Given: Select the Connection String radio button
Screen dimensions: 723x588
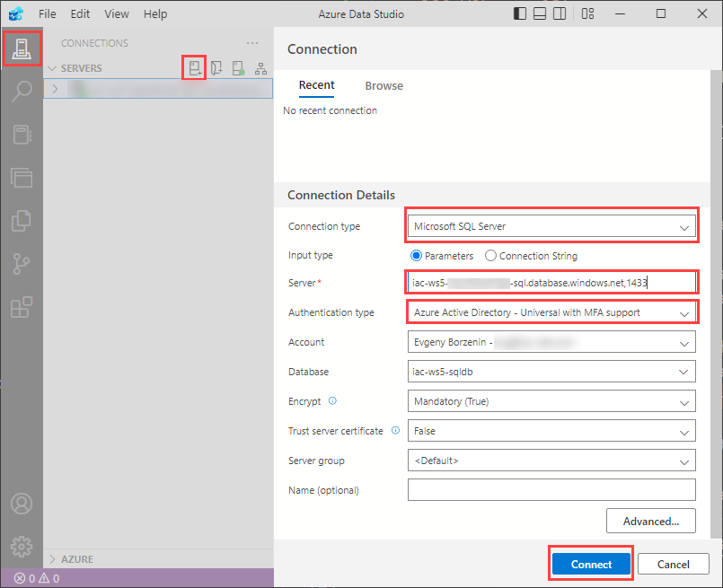Looking at the screenshot, I should 490,255.
